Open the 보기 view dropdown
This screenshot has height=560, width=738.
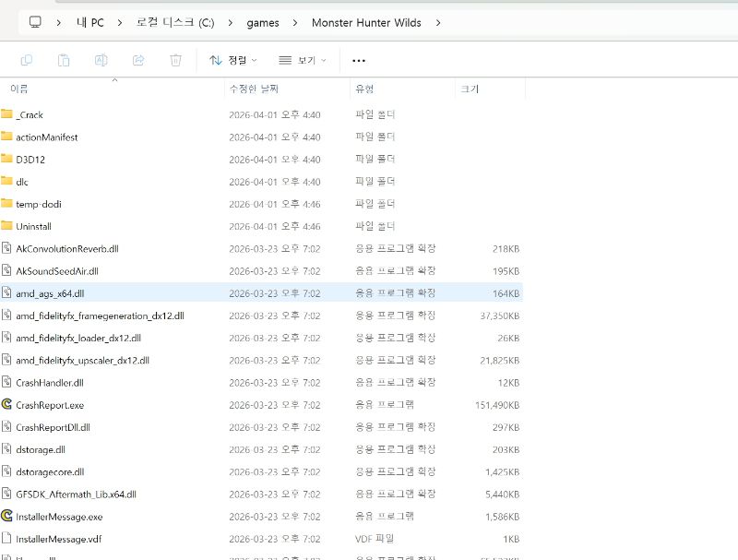point(303,60)
